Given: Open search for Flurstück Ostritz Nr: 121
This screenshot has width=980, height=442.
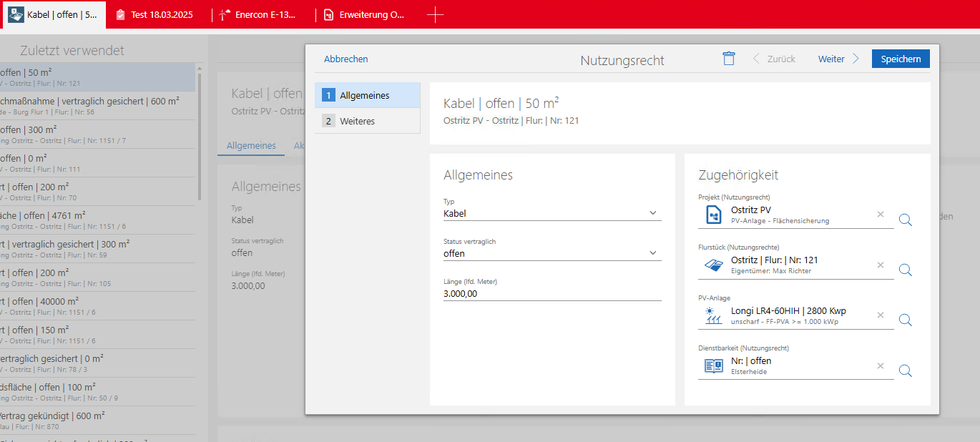Looking at the screenshot, I should click(905, 270).
